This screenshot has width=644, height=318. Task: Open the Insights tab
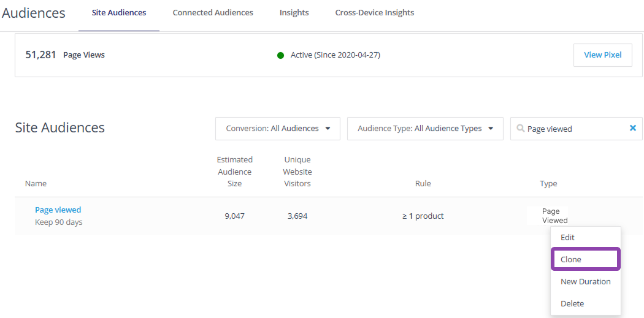(294, 13)
